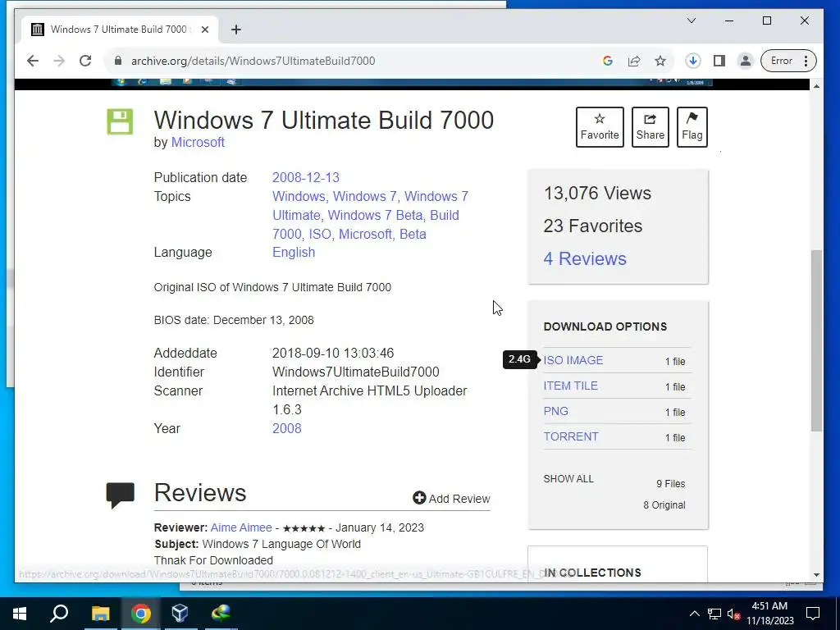Click the page vertical scrollbar thumb

(x=816, y=340)
